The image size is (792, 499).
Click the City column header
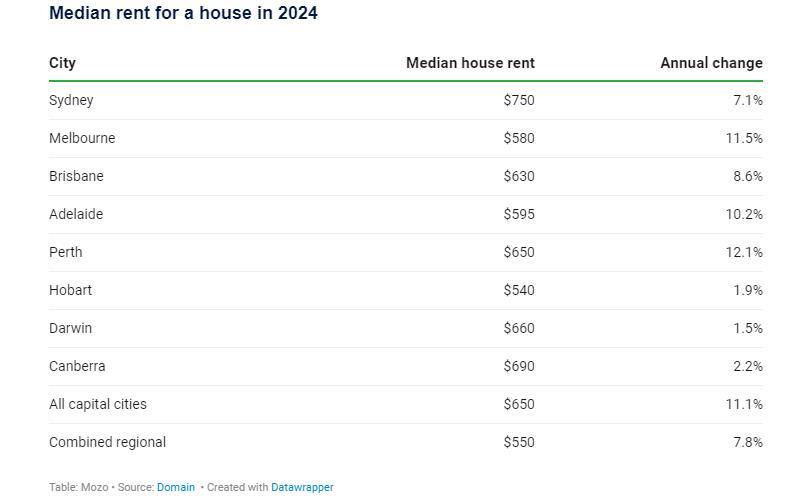tap(62, 63)
